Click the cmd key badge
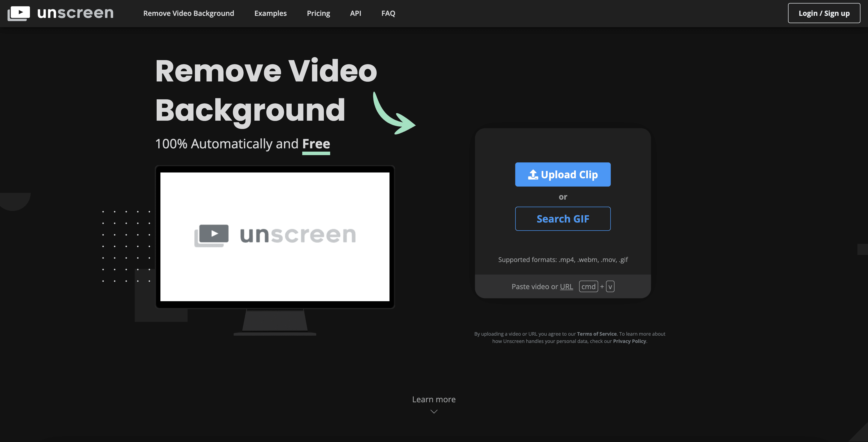 pyautogui.click(x=588, y=286)
